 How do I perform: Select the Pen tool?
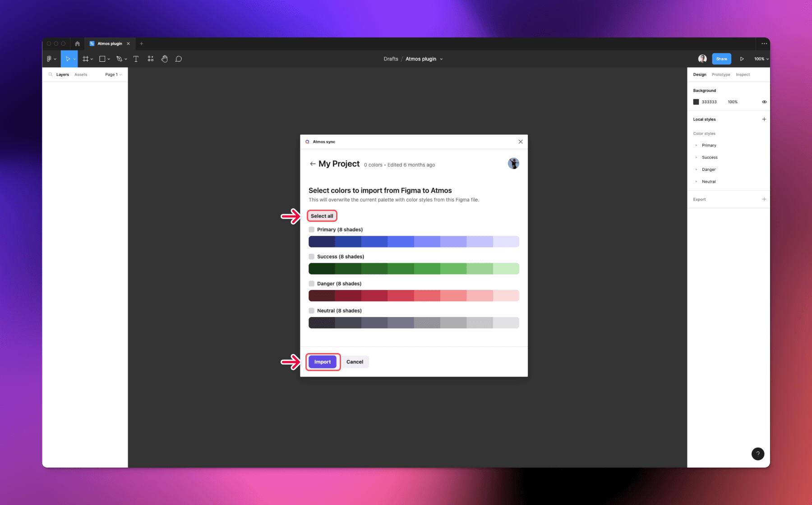(119, 59)
